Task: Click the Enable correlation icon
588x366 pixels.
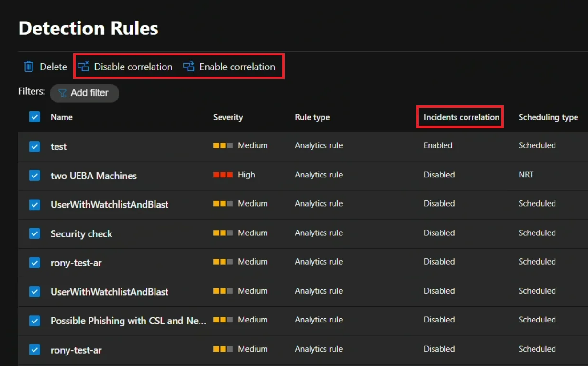Action: coord(189,67)
